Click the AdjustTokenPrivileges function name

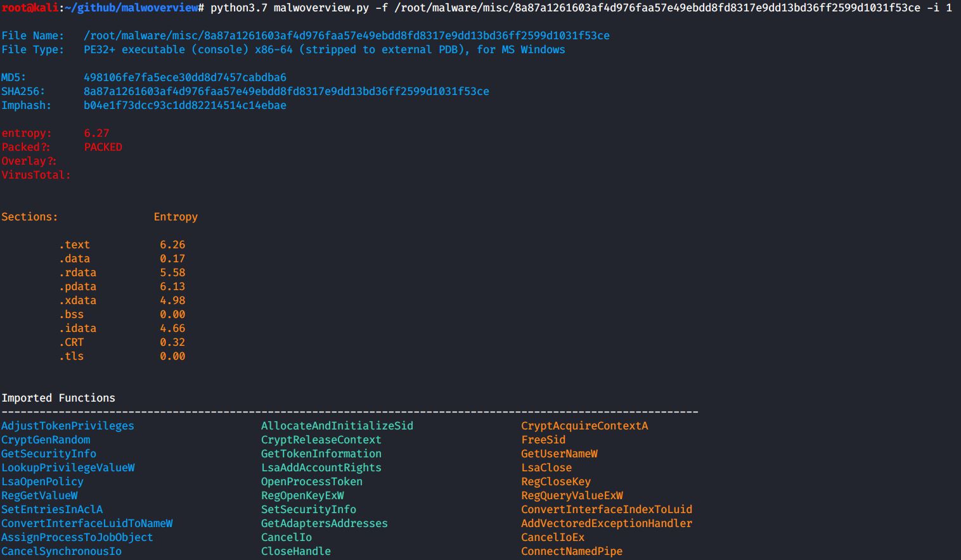click(x=68, y=426)
